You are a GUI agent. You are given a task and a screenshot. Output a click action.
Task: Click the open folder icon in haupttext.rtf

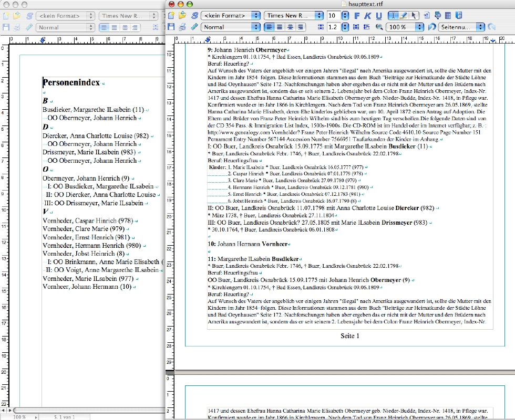pyautogui.click(x=182, y=16)
